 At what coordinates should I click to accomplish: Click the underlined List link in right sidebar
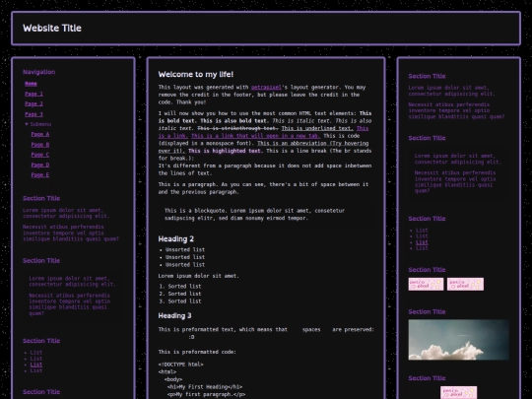point(422,242)
